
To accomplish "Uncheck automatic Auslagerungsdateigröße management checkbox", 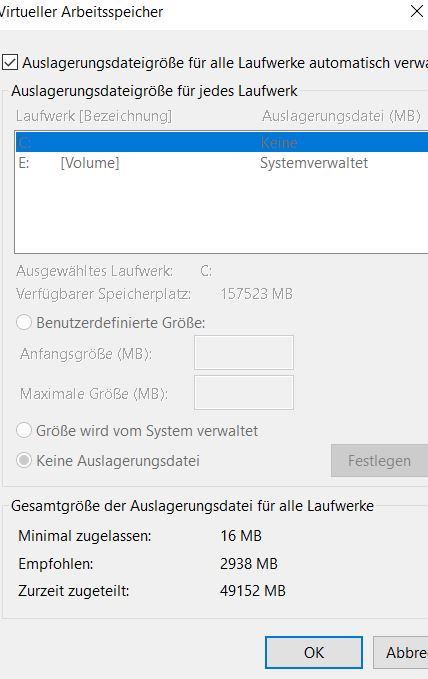I will (10, 62).
